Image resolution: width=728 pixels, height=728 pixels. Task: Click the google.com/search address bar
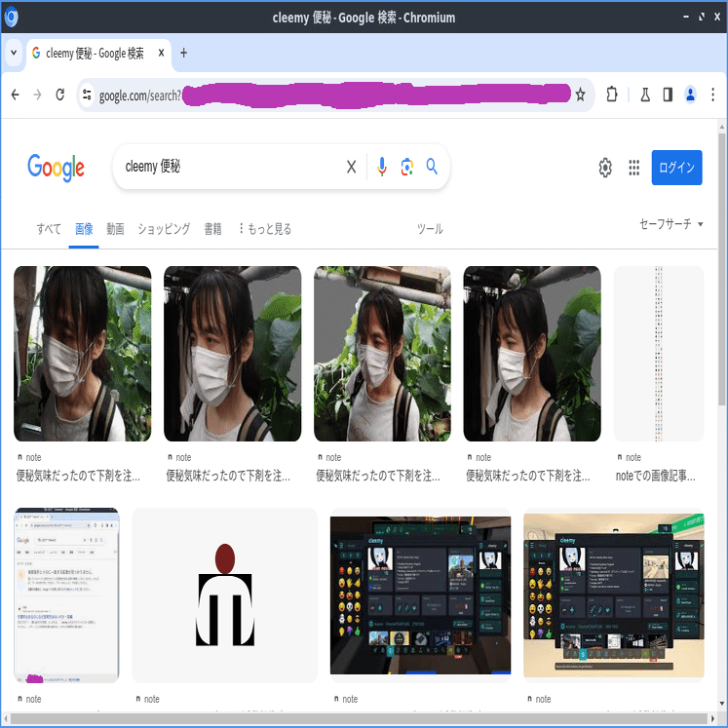(x=334, y=96)
